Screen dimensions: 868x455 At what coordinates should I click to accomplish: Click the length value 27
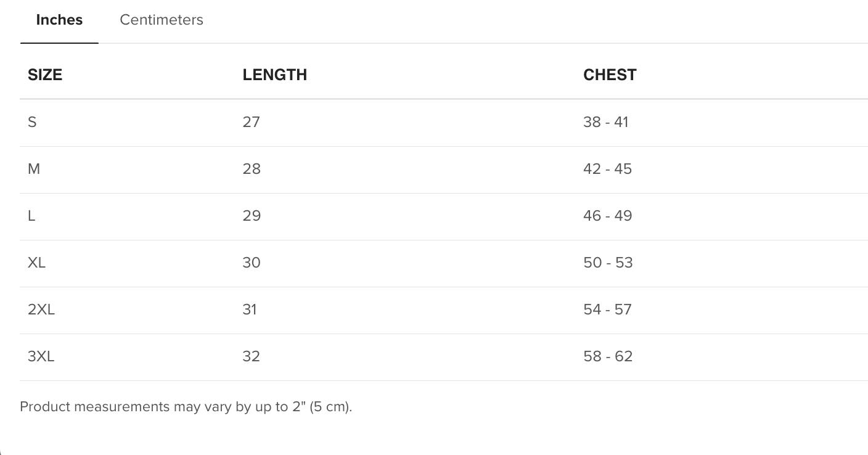251,122
